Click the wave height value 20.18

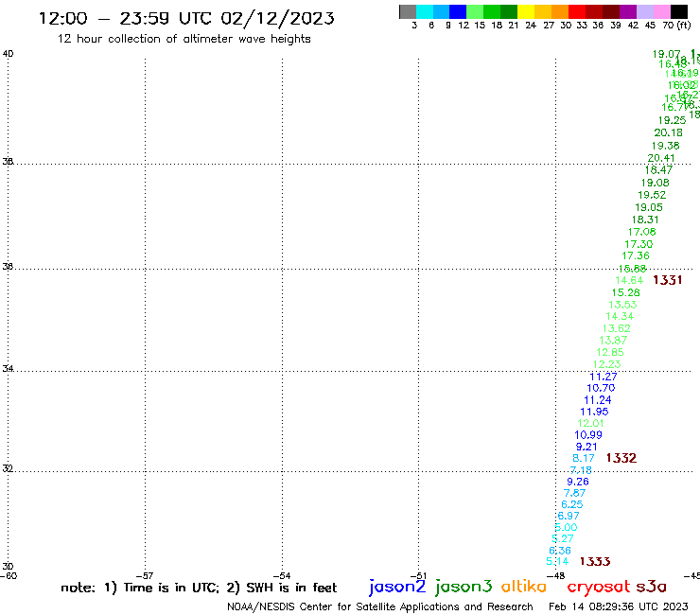[668, 132]
